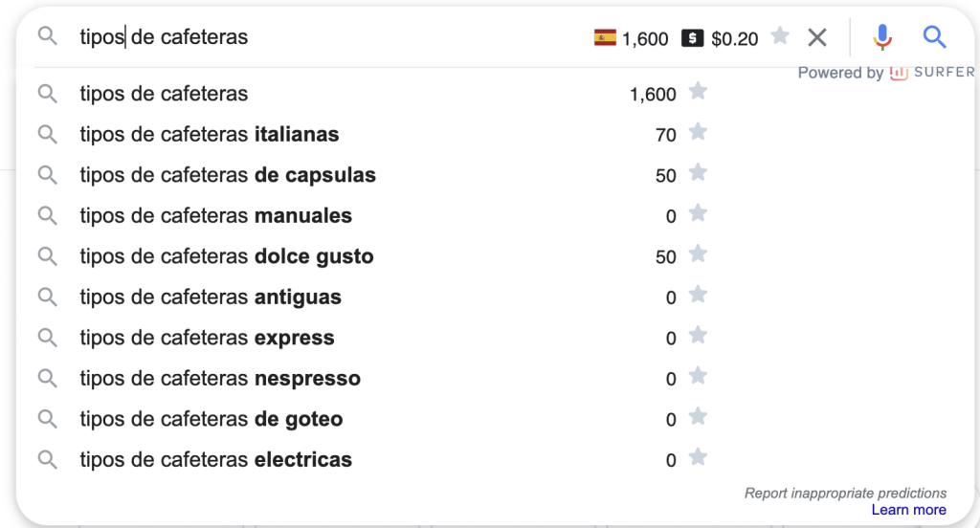This screenshot has width=980, height=528.
Task: Star the 'tipos de cafeteras nespresso' suggestion
Action: pyautogui.click(x=698, y=376)
